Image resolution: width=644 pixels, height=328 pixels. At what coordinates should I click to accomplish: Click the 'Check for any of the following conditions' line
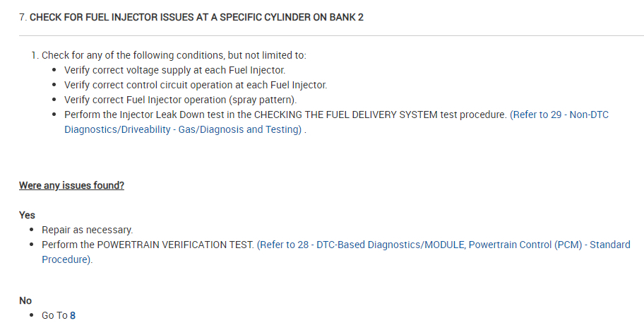(x=174, y=55)
